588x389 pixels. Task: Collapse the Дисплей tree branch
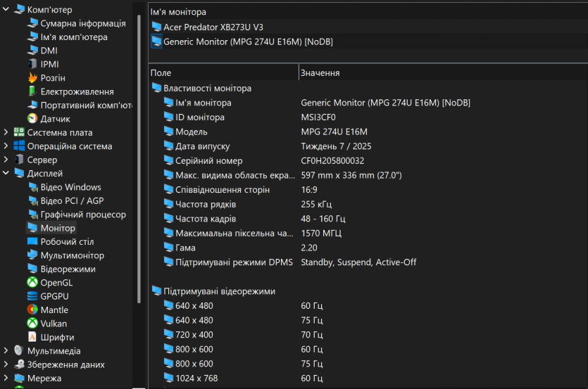tap(6, 173)
